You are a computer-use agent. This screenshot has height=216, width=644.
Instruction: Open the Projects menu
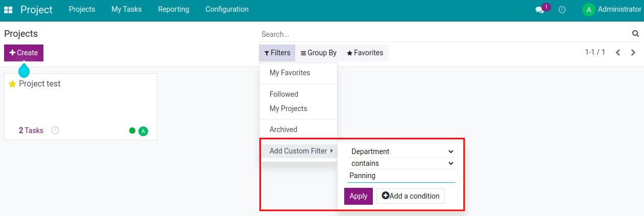82,9
